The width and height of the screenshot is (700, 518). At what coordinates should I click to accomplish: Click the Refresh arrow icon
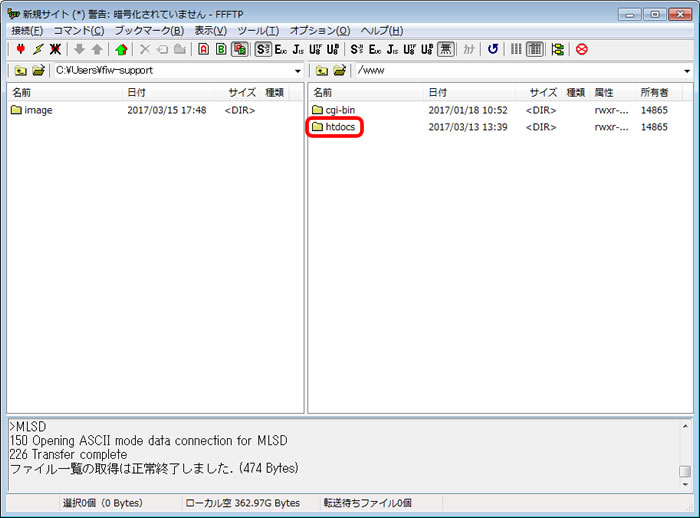point(492,49)
